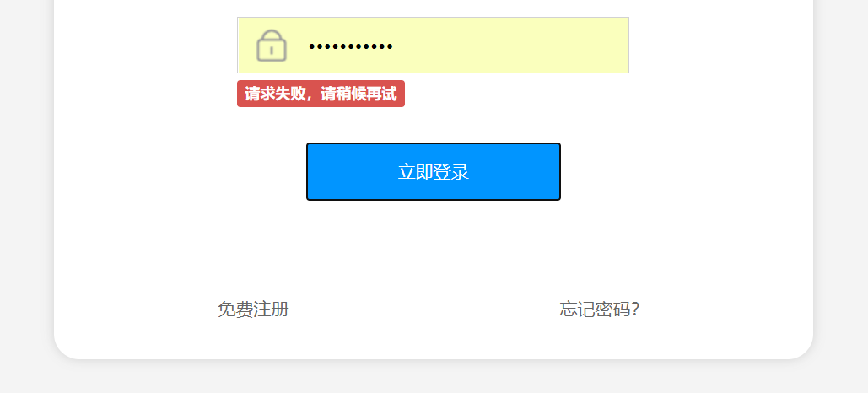
Task: Tap the lock icon left of dots
Action: click(x=272, y=46)
